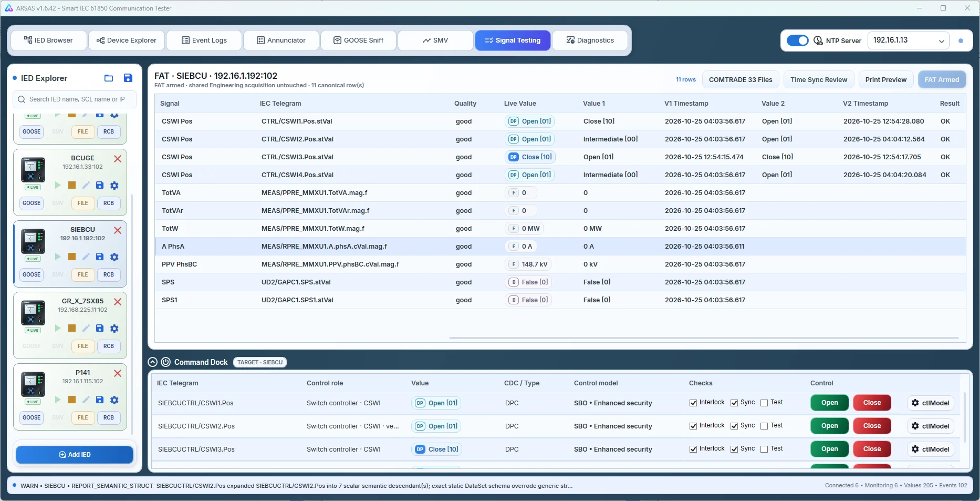Remove P141 device with red X
The width and height of the screenshot is (980, 501).
pyautogui.click(x=118, y=373)
